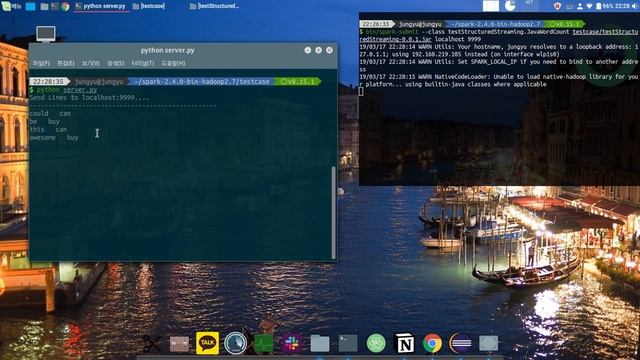640x360 pixels.
Task: Click the python server.py terminal scrollbar
Action: [x=334, y=212]
